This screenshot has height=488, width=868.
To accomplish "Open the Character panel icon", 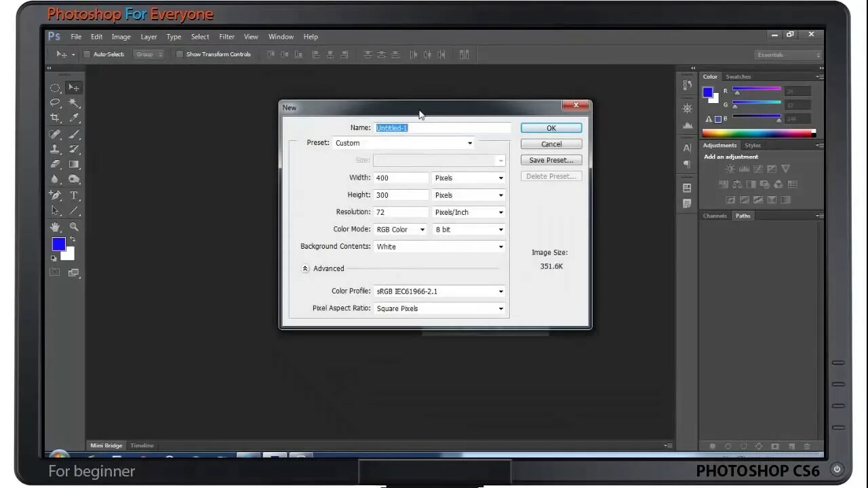I will (x=687, y=148).
